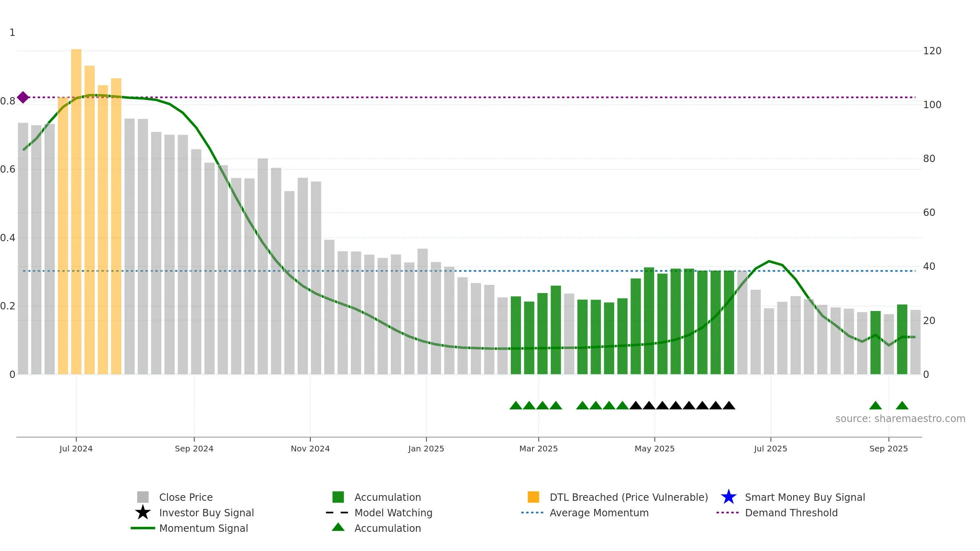Click the Jan 2025 axis label
The height and width of the screenshot is (551, 980).
pyautogui.click(x=426, y=449)
